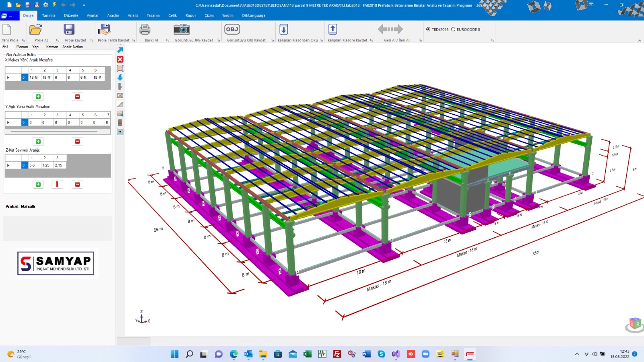Remove a Z-Kat level with the red minus

point(77,184)
